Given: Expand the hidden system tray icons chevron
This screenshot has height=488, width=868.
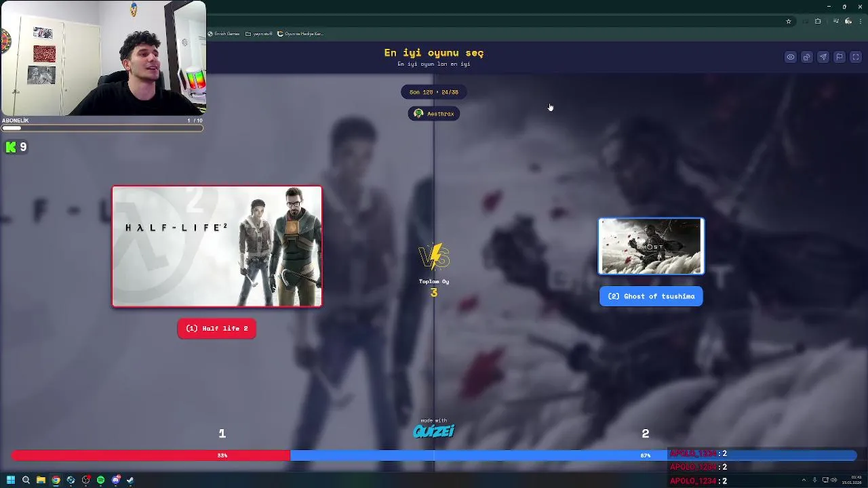Looking at the screenshot, I should [804, 480].
